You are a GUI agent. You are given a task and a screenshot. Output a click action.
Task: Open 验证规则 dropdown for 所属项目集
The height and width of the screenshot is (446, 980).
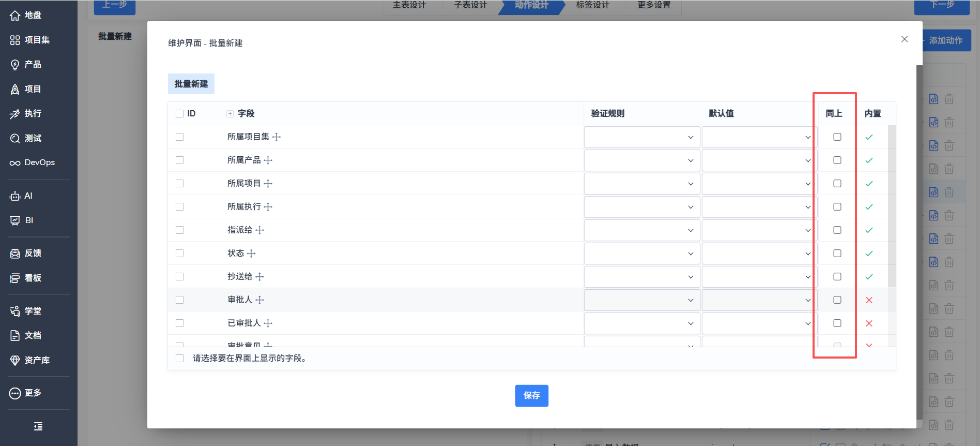[642, 137]
